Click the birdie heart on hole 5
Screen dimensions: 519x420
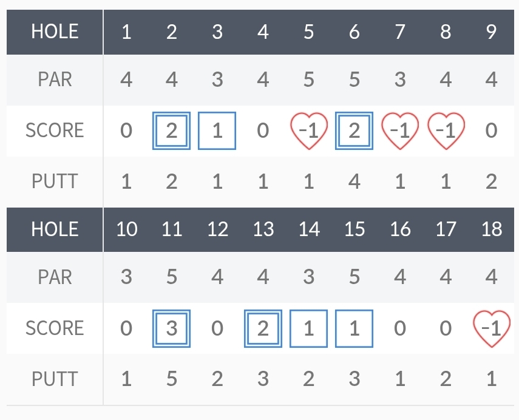pyautogui.click(x=309, y=131)
